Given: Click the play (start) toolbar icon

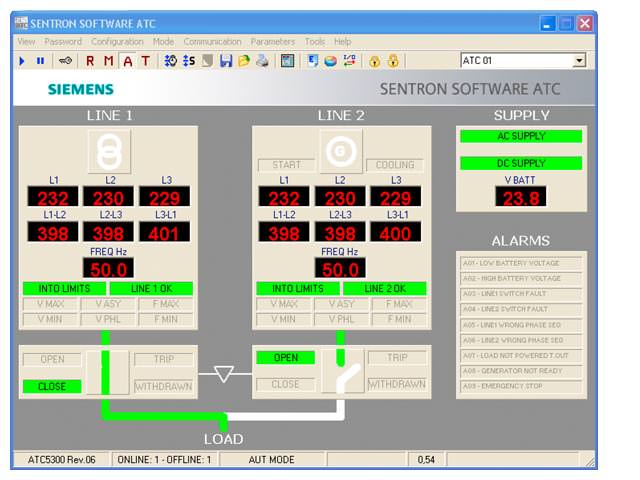Looking at the screenshot, I should tap(22, 61).
